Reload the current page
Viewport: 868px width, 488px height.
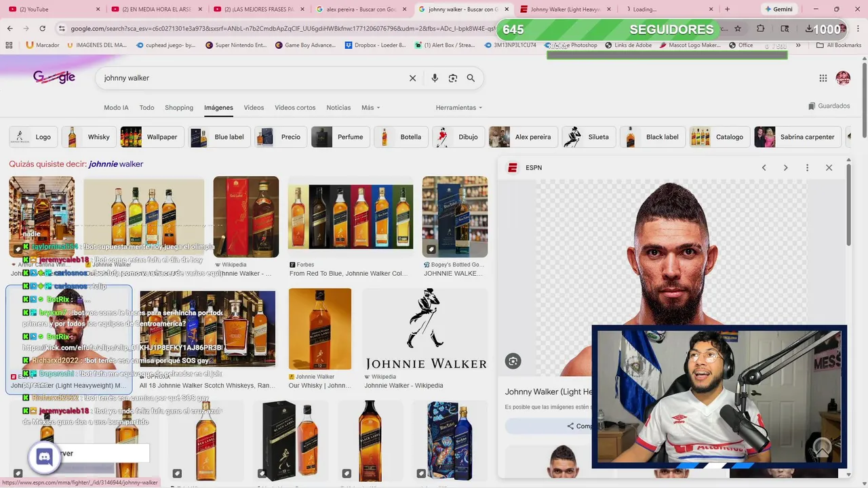42,28
